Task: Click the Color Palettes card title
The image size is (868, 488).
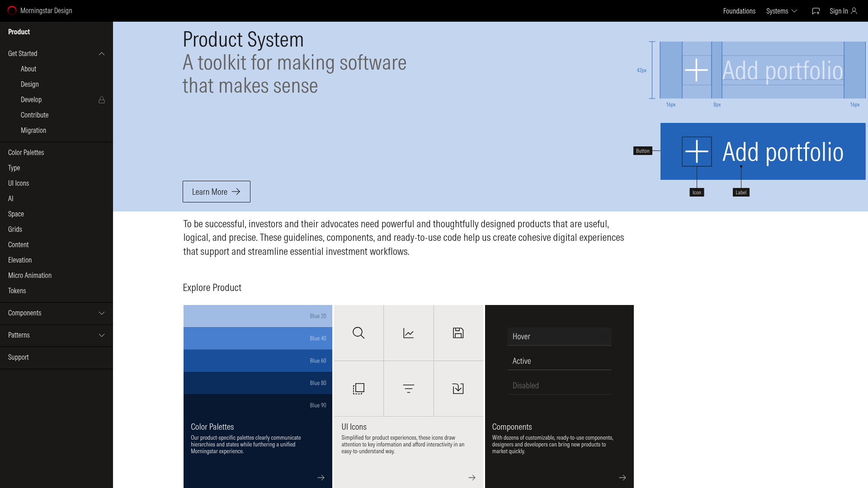Action: coord(212,427)
